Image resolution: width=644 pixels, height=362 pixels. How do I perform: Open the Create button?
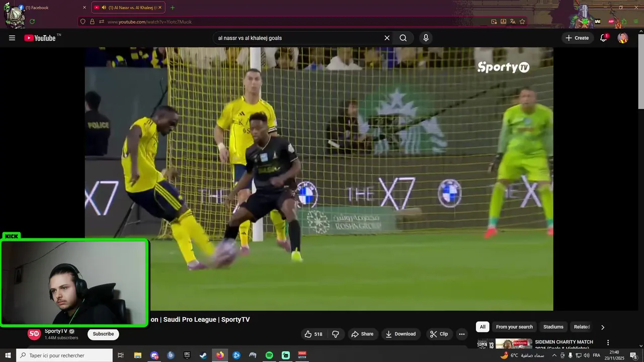tap(577, 38)
